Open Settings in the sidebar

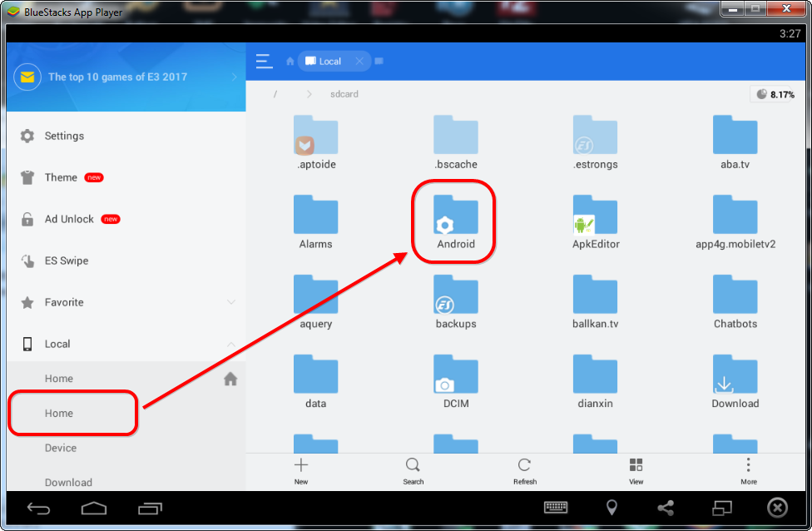pos(64,136)
